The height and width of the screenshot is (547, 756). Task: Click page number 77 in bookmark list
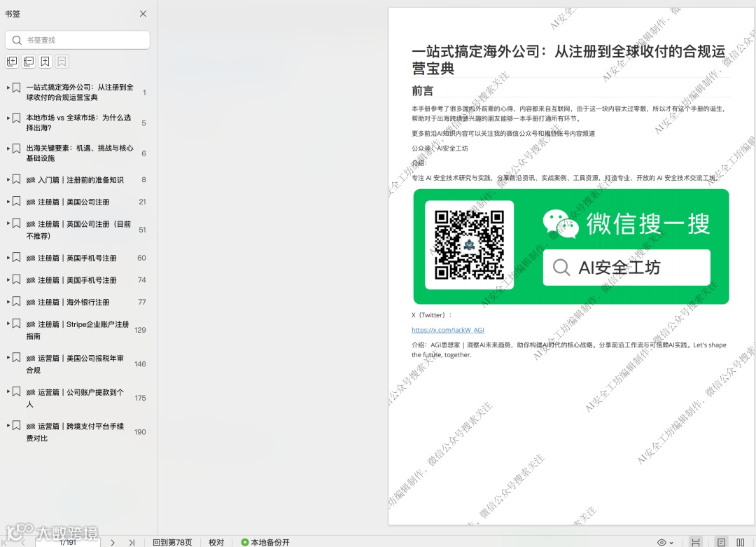click(141, 302)
